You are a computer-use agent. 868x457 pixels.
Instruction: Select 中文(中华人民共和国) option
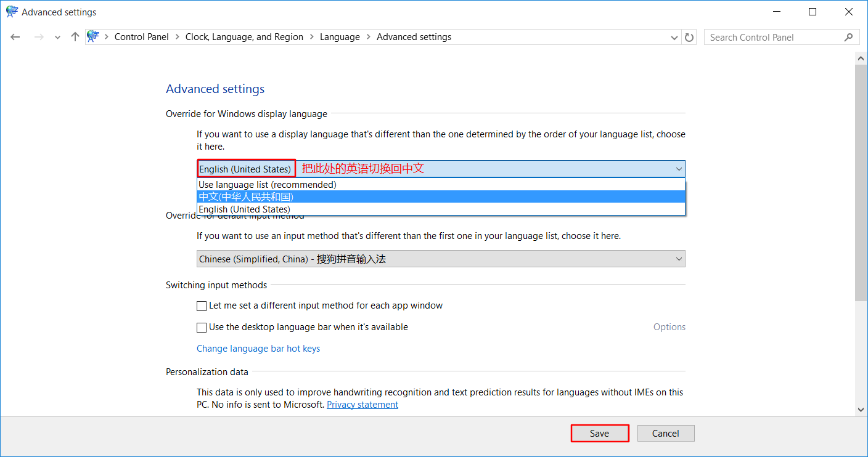441,197
